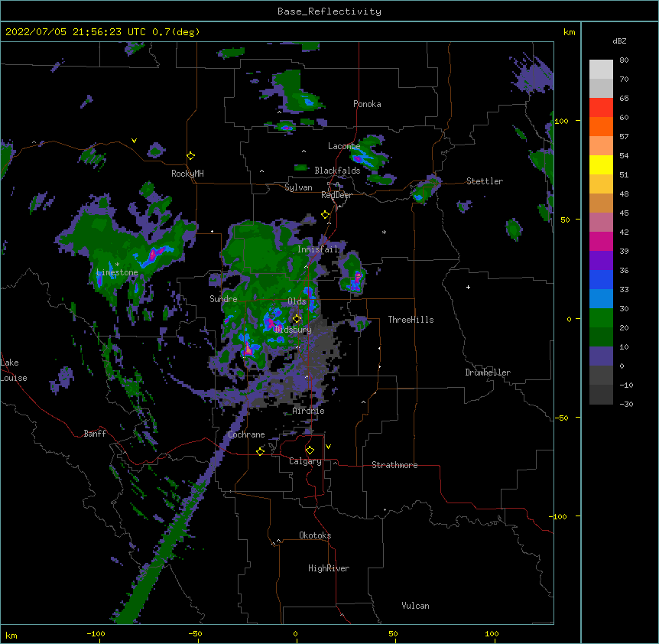Click the 0.7(deg) elevation angle text
The width and height of the screenshot is (659, 644).
click(176, 32)
